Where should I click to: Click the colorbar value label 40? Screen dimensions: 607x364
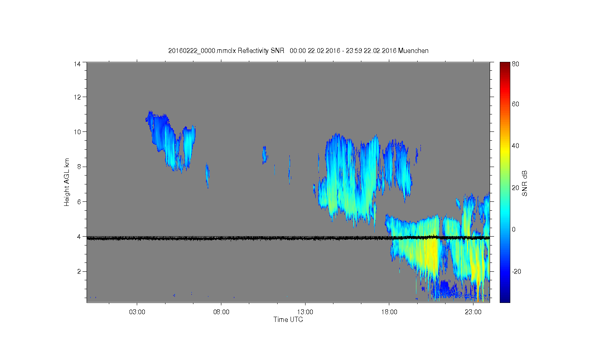click(x=516, y=146)
